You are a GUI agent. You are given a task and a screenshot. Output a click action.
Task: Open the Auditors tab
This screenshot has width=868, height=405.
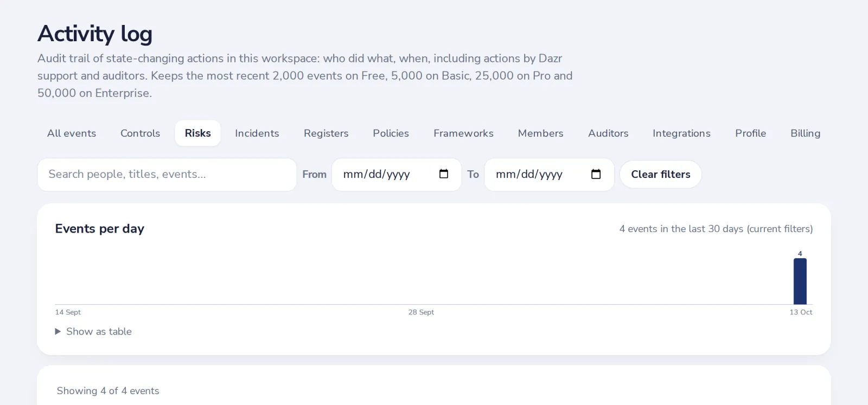click(608, 133)
